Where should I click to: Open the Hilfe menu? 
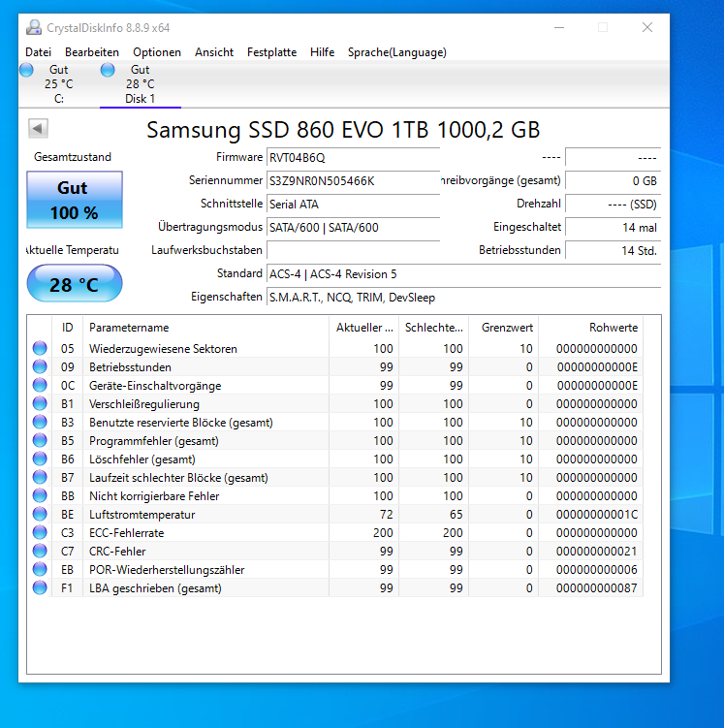coord(322,52)
